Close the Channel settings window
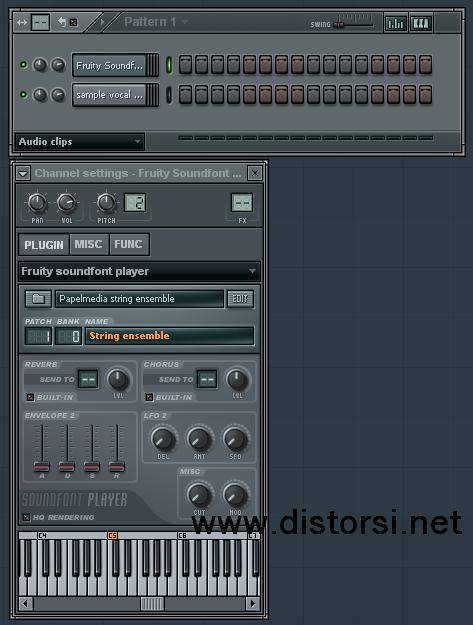 pyautogui.click(x=255, y=173)
